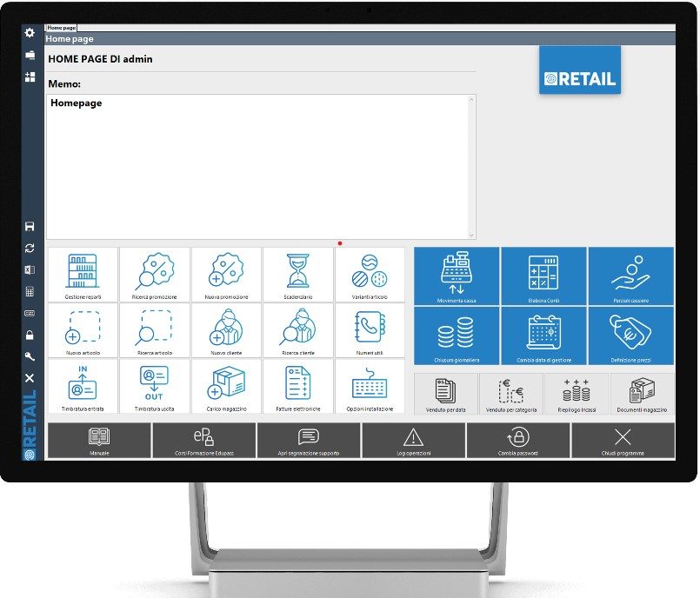Image resolution: width=700 pixels, height=598 pixels.
Task: Open the Gestione reparti tile
Action: point(82,273)
